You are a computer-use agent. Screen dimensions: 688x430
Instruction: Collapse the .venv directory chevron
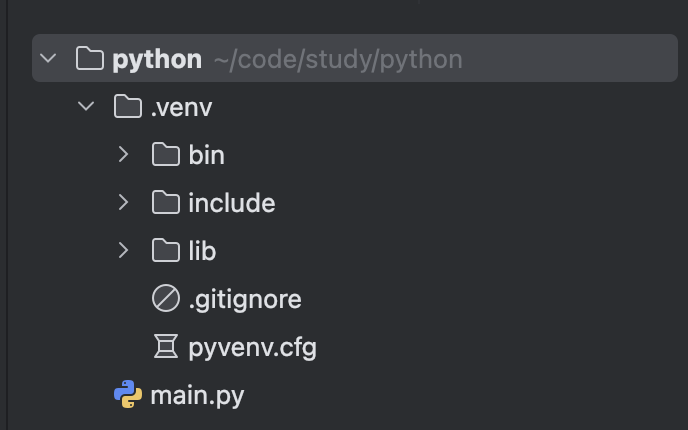pos(86,106)
